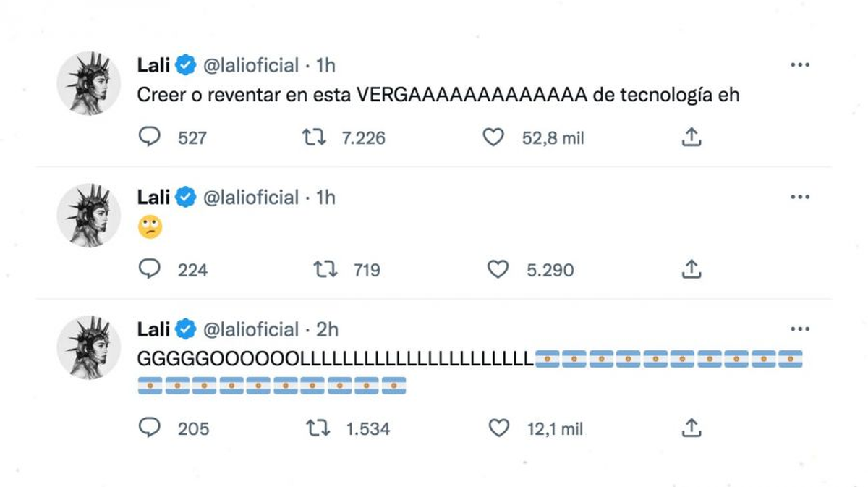
Task: Reply to the GOOOL Argentina tweet
Action: 149,428
